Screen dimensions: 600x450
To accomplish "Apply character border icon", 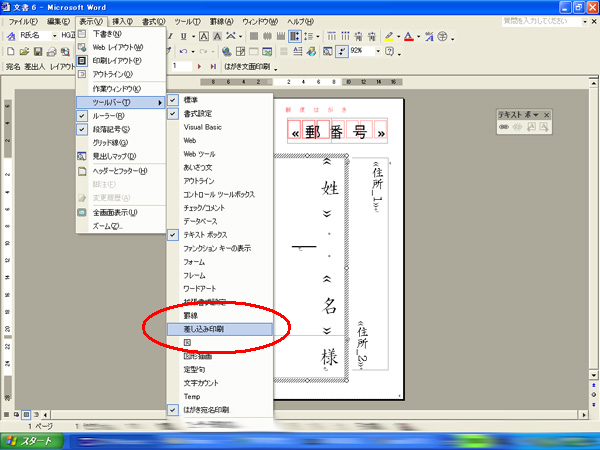I will point(204,36).
